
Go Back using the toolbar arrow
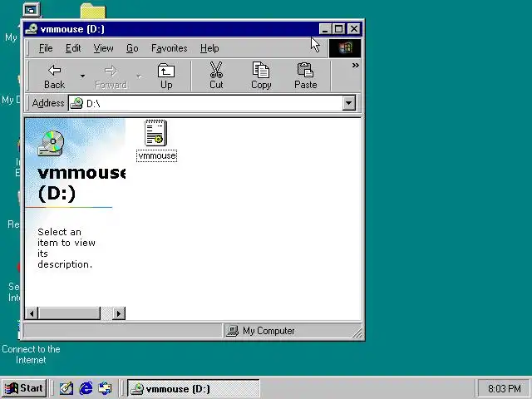[54, 76]
